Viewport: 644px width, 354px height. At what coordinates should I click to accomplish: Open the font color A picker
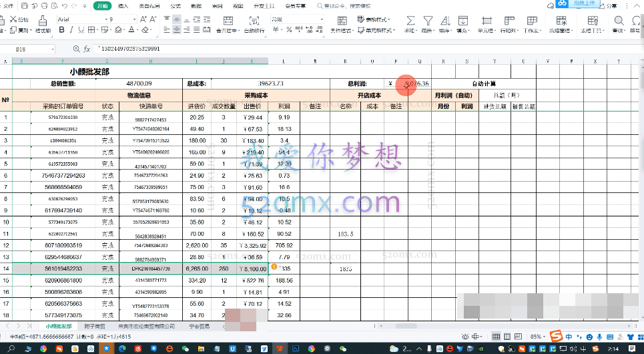133,29
